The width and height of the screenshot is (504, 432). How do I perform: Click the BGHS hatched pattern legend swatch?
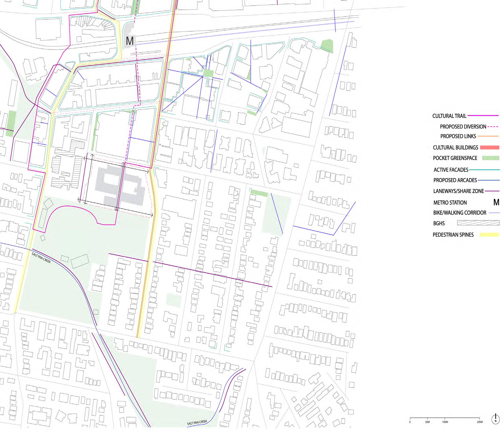coord(478,223)
